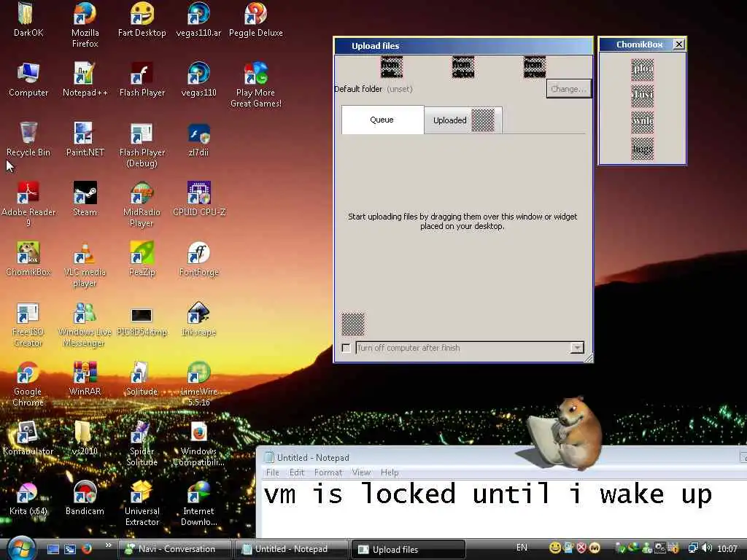
Task: Select the PIG8D54.tmp file icon
Action: tap(142, 322)
